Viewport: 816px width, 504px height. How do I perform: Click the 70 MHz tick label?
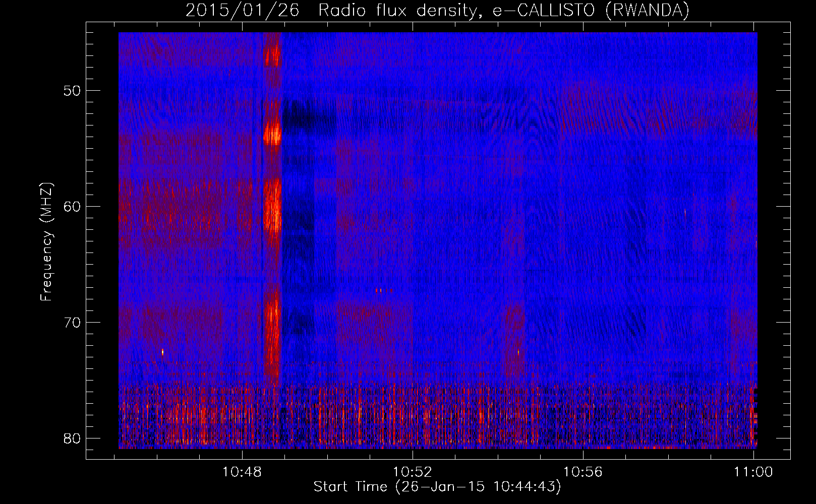click(x=72, y=323)
